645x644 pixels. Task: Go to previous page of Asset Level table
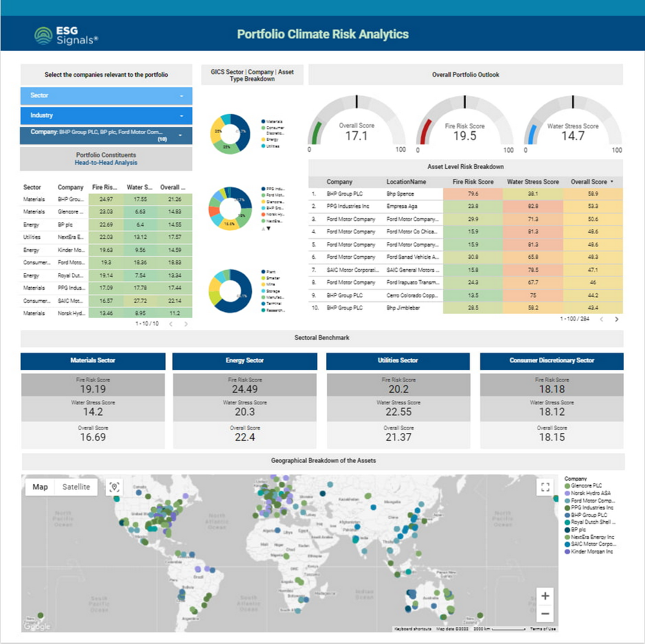[602, 319]
